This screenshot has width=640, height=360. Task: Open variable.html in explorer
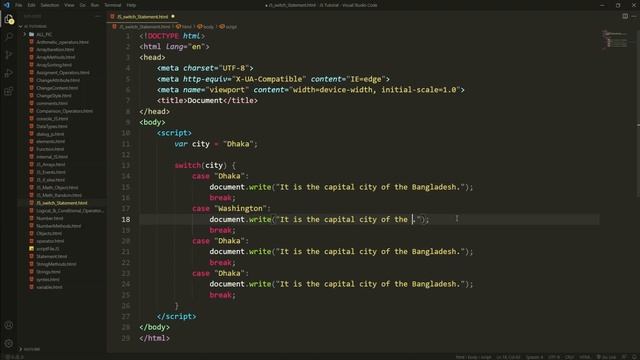(x=49, y=287)
